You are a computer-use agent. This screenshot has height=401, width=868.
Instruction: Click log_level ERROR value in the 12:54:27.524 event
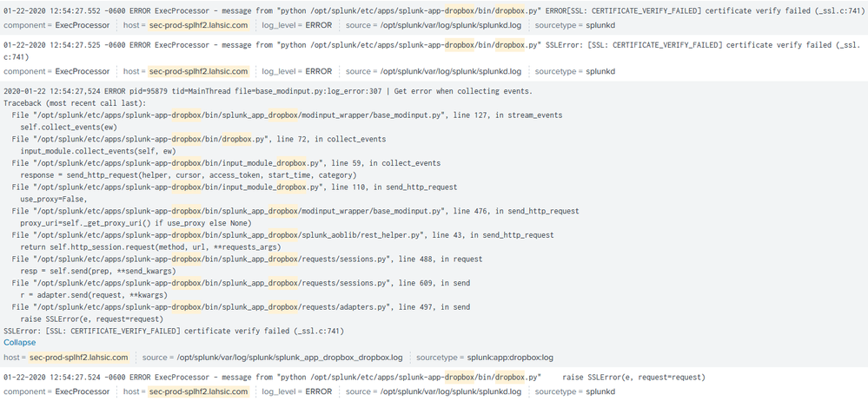pyautogui.click(x=318, y=391)
